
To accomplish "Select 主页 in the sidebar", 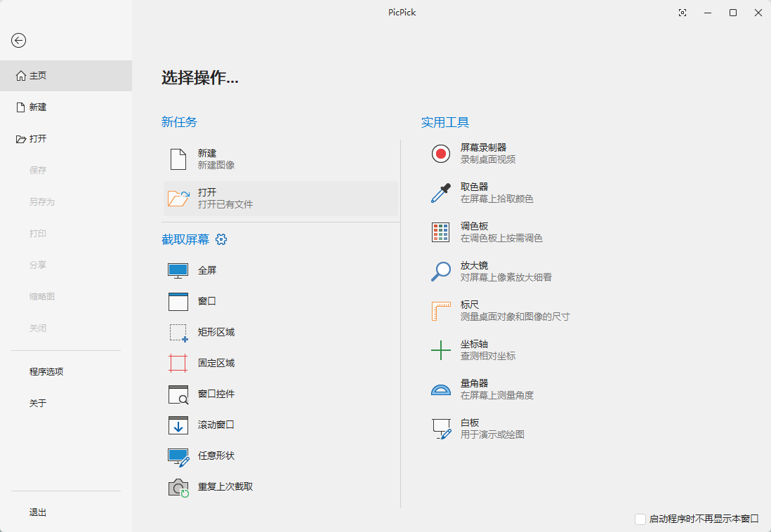I will pos(66,76).
